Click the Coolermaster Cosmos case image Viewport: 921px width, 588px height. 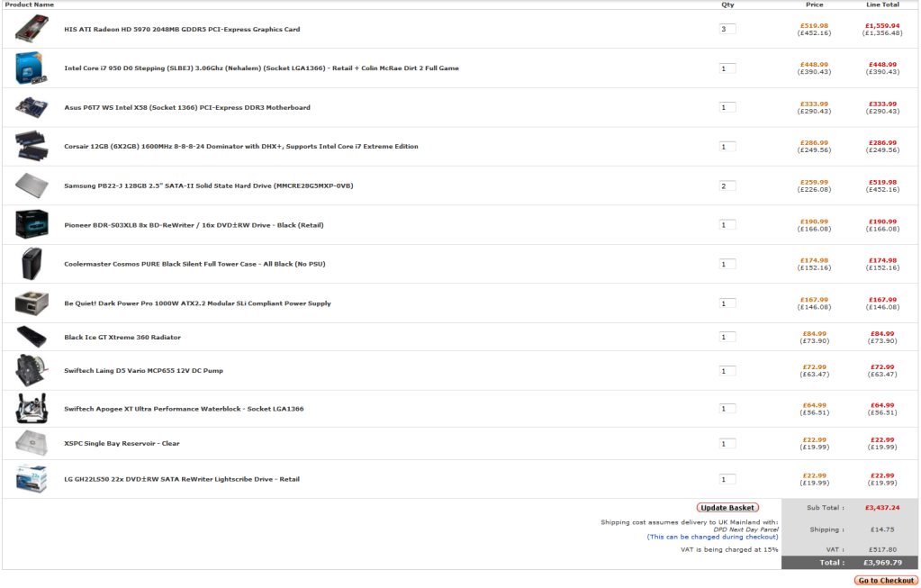(x=32, y=264)
